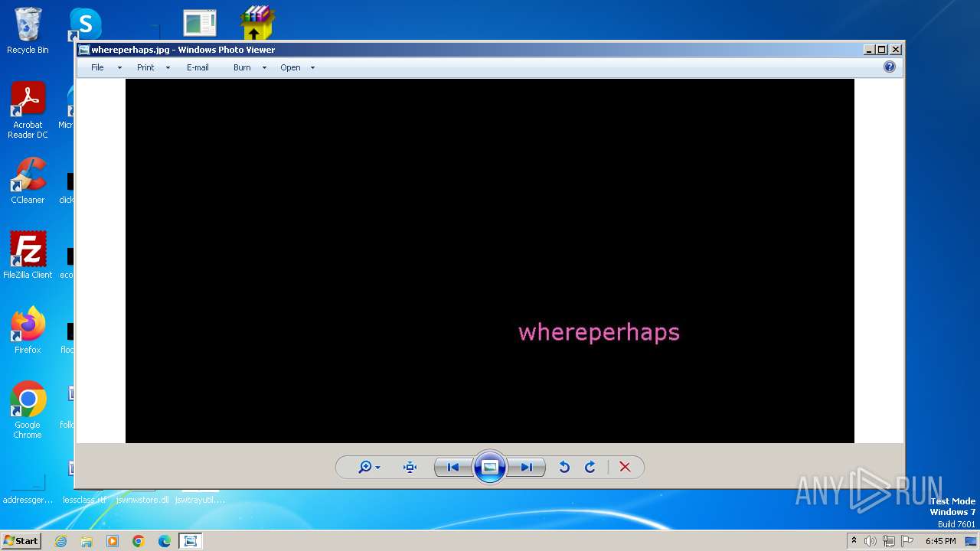Screen dimensions: 980x551
Task: Open the WinRAR archive icon on desktop
Action: [x=257, y=23]
